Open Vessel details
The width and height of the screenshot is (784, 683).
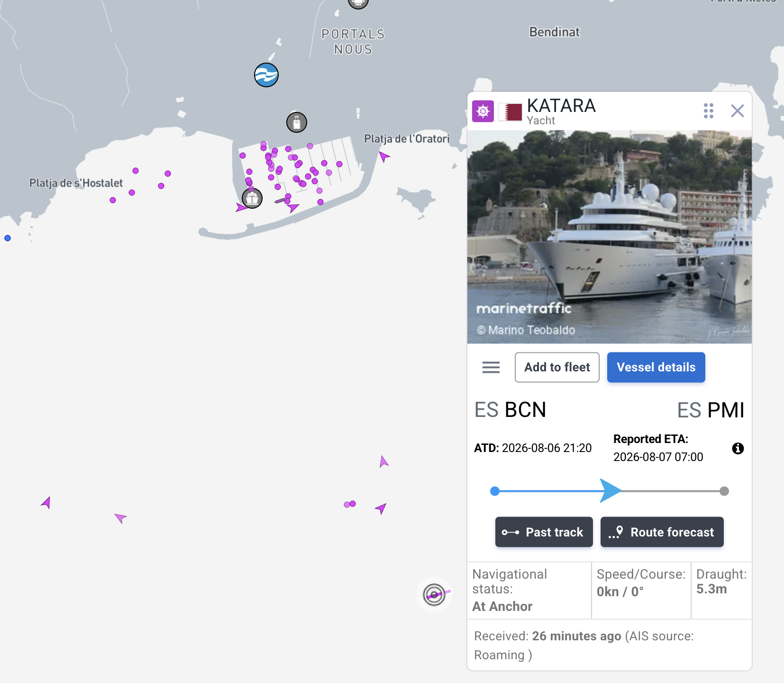656,367
